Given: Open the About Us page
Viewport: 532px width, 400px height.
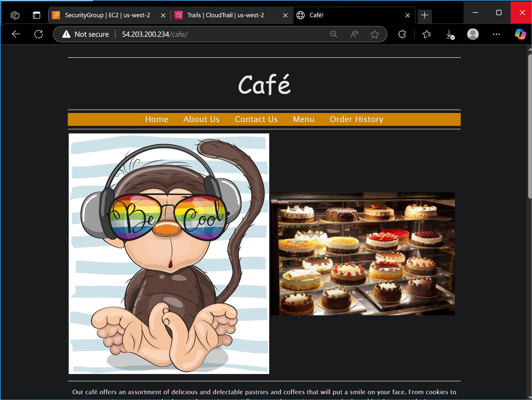Looking at the screenshot, I should (201, 119).
